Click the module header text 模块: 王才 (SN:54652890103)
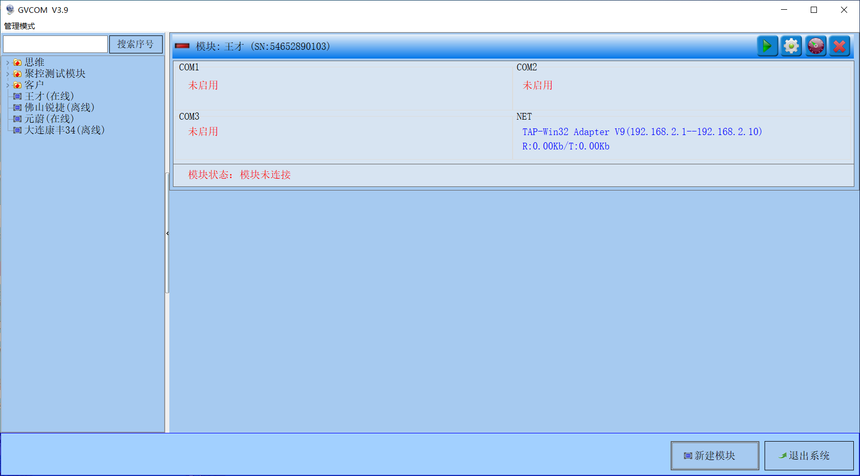 coord(263,47)
